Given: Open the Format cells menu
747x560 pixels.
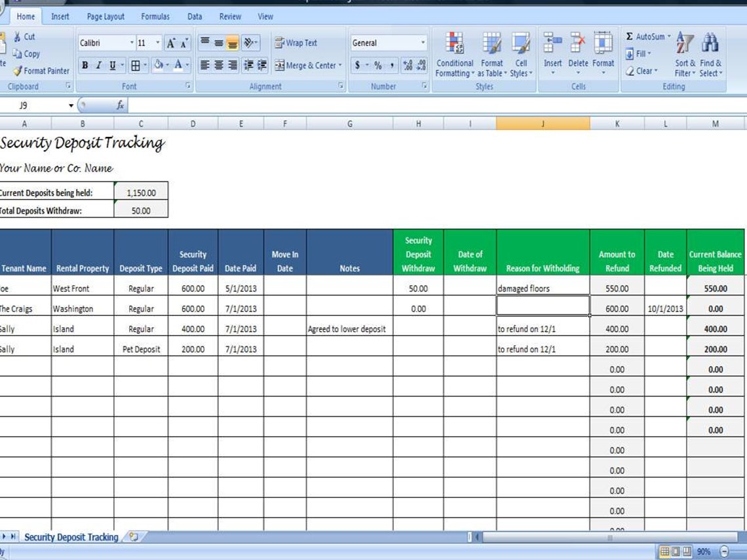Looking at the screenshot, I should [603, 55].
